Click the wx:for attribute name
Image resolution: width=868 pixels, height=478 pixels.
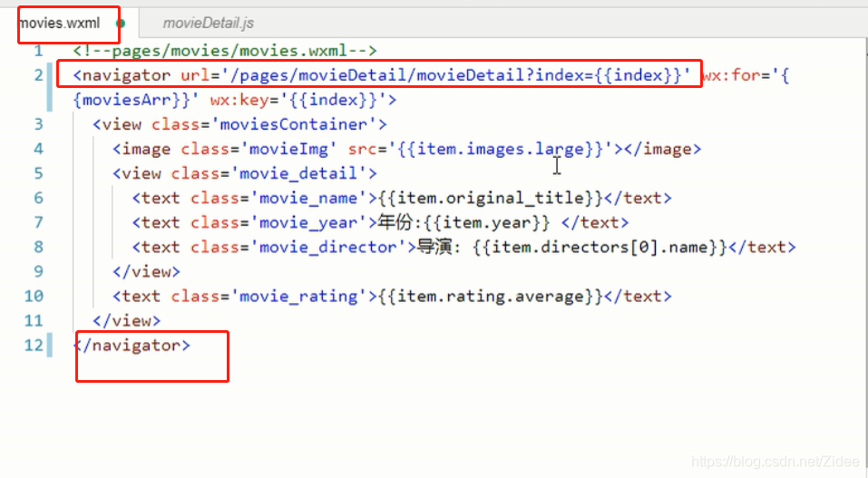pos(731,75)
